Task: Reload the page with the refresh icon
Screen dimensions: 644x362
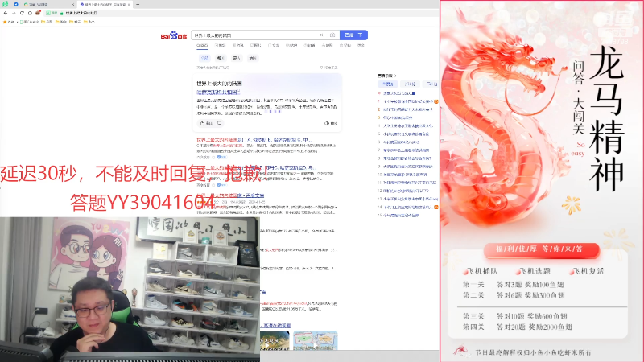Action: pos(22,13)
